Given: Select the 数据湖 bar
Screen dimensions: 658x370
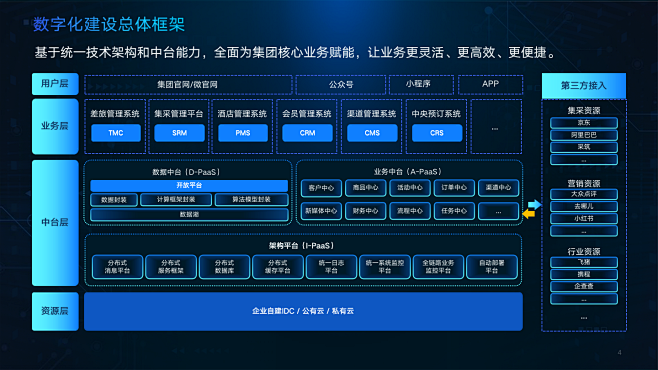Looking at the screenshot, I should coord(189,214).
